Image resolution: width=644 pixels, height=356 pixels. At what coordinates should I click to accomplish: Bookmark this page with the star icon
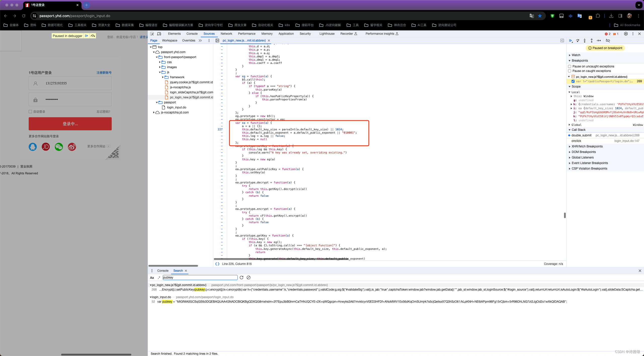click(540, 16)
